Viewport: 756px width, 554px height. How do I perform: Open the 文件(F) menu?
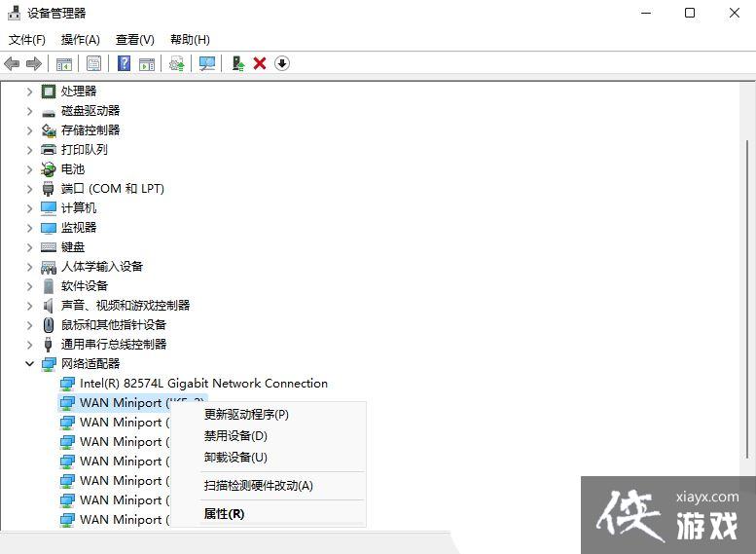click(27, 40)
